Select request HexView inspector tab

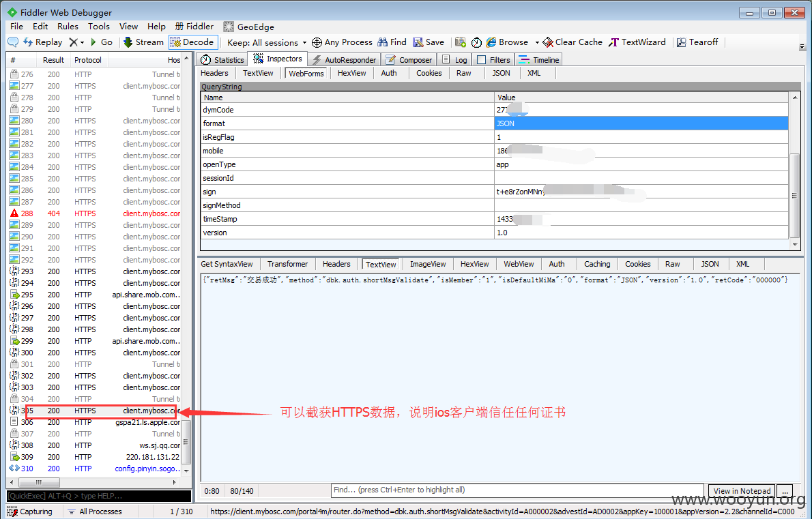pyautogui.click(x=351, y=74)
